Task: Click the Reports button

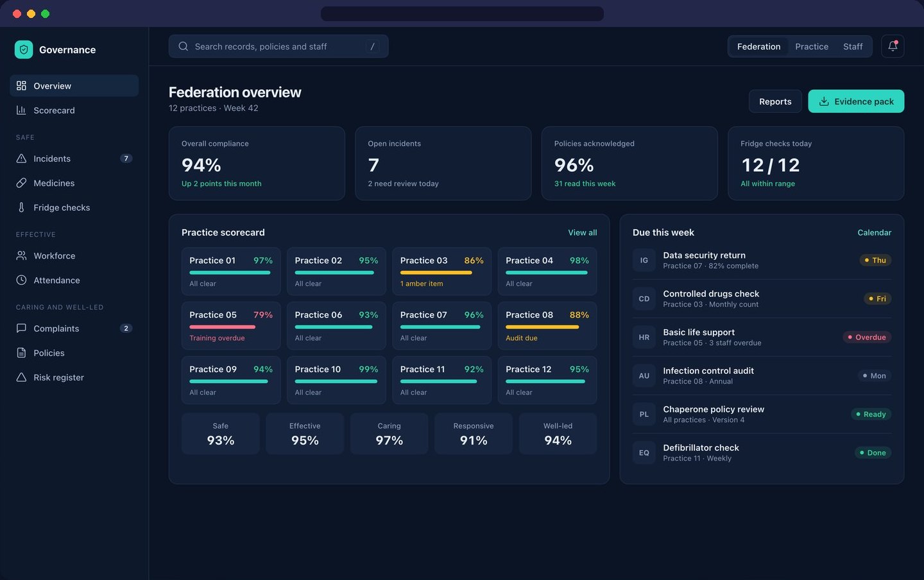Action: (x=775, y=101)
